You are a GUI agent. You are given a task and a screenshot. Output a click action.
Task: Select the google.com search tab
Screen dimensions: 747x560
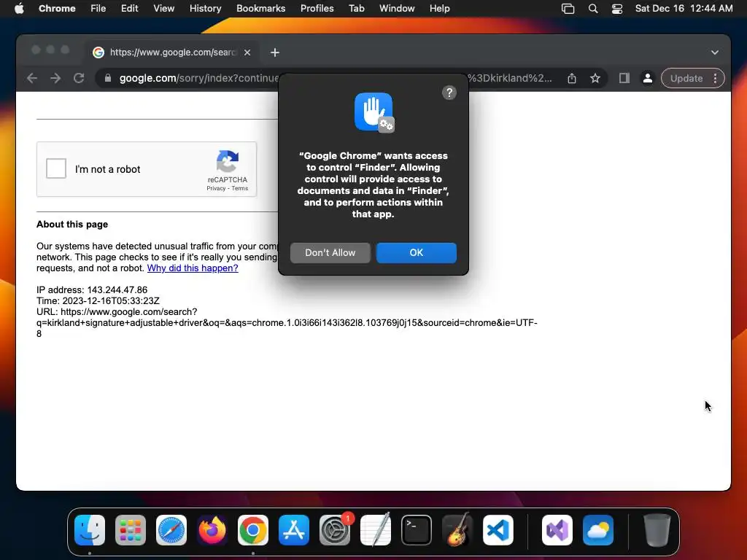[x=171, y=52]
